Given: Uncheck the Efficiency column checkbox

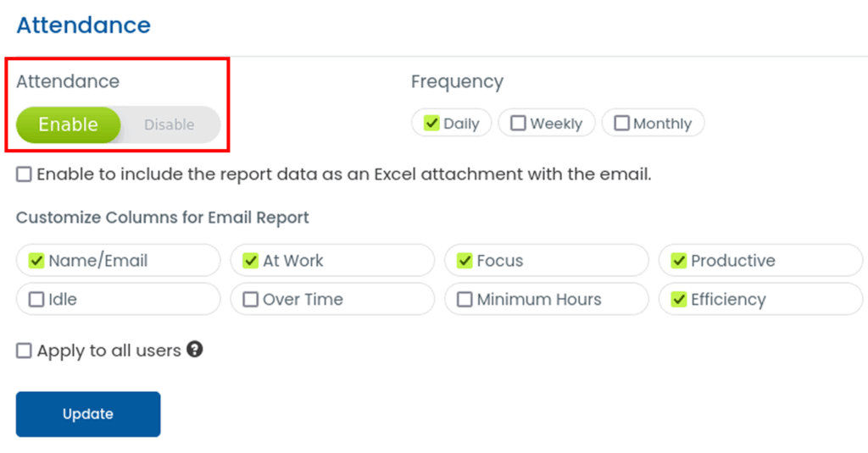Looking at the screenshot, I should click(x=679, y=299).
